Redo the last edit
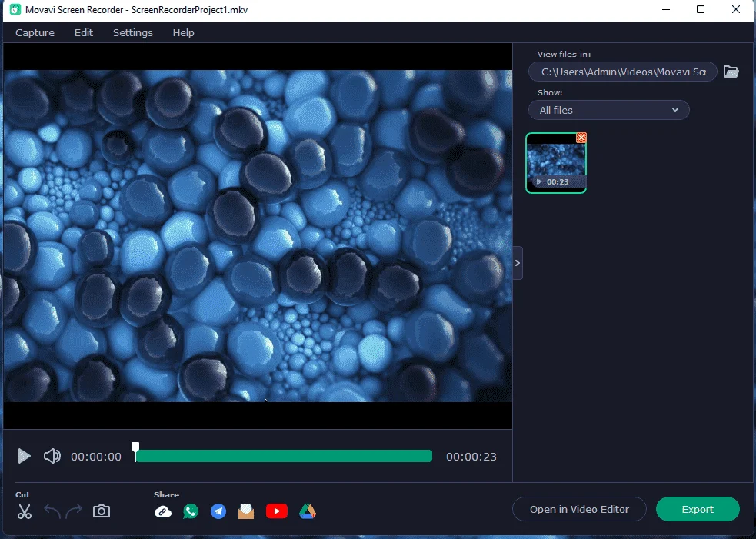The image size is (756, 539). point(74,511)
